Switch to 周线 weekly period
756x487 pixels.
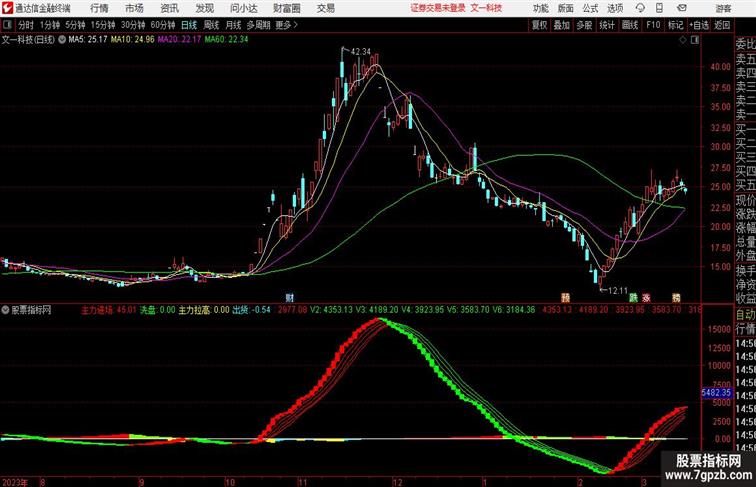tap(211, 25)
